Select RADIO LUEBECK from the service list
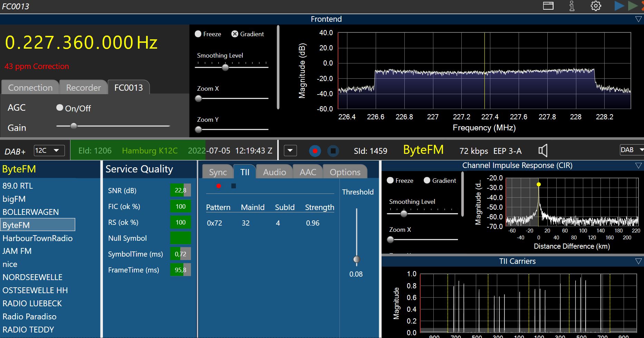Screen dimensions: 644x338 tap(32, 304)
